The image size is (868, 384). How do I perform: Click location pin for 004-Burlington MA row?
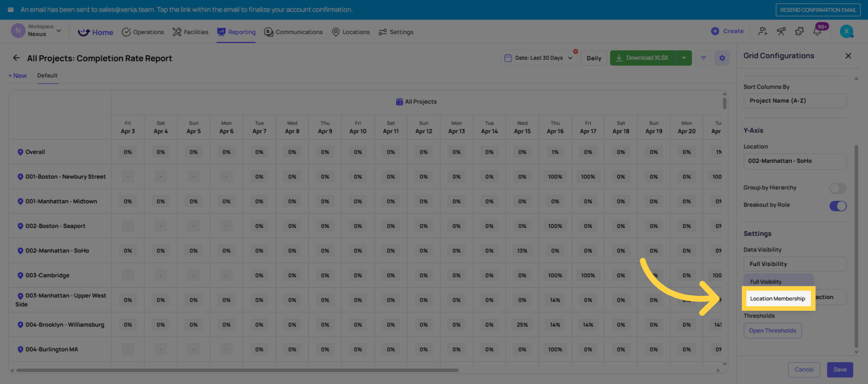(20, 350)
